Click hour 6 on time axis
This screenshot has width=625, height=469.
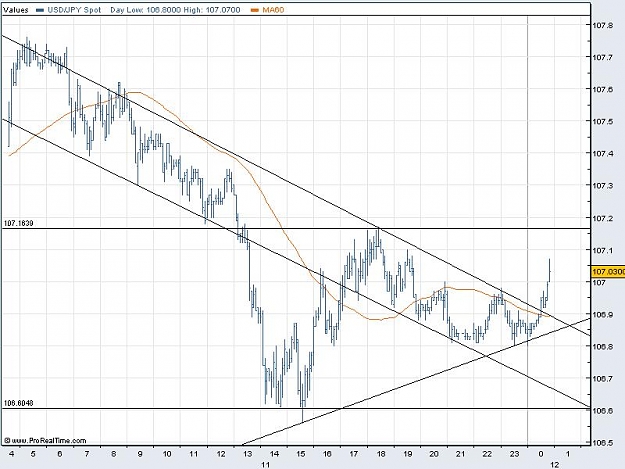click(x=60, y=453)
